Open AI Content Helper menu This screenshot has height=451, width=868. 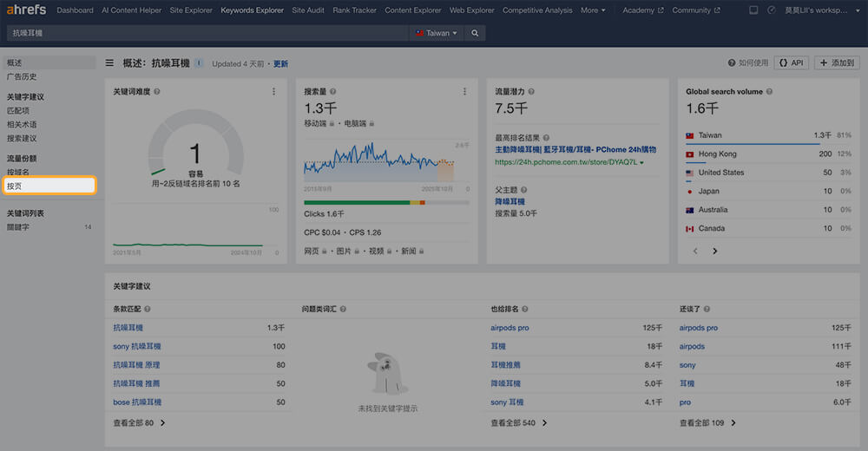pos(131,10)
